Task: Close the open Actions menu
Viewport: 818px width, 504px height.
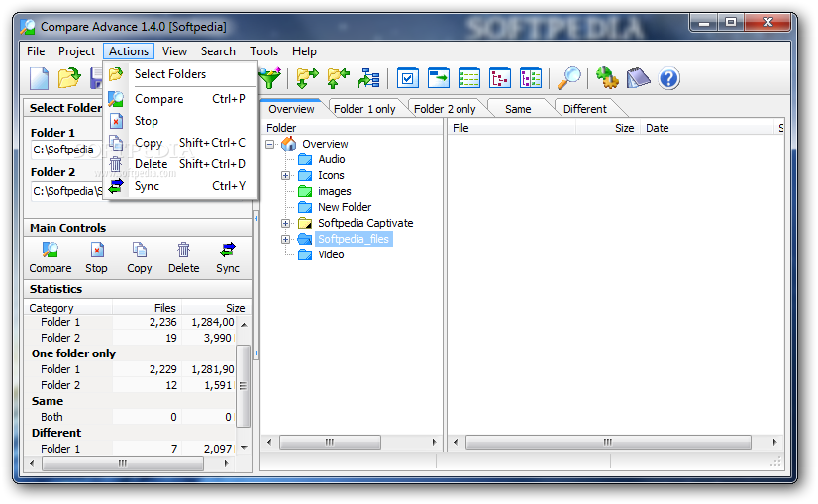Action: tap(129, 51)
